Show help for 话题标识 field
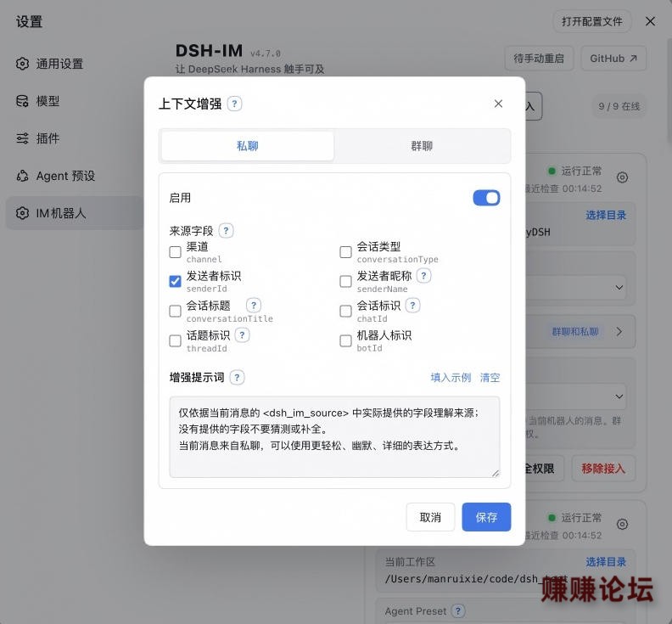This screenshot has height=624, width=672. (x=242, y=335)
